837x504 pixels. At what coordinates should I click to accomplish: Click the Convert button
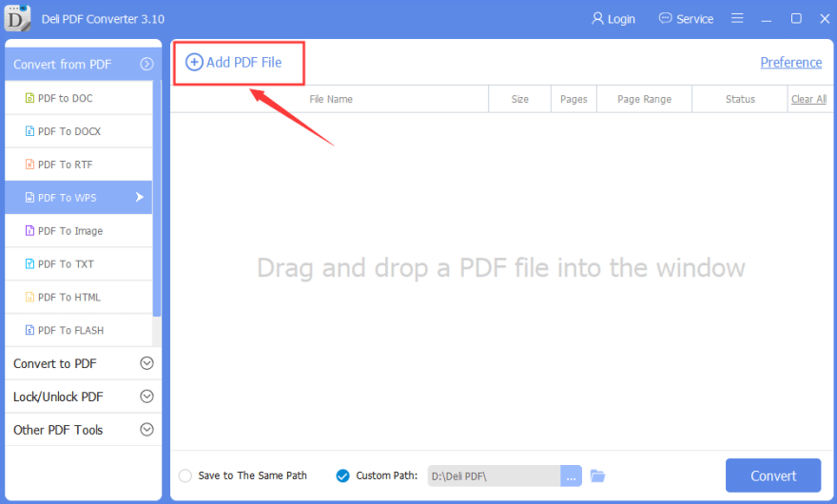tap(773, 475)
